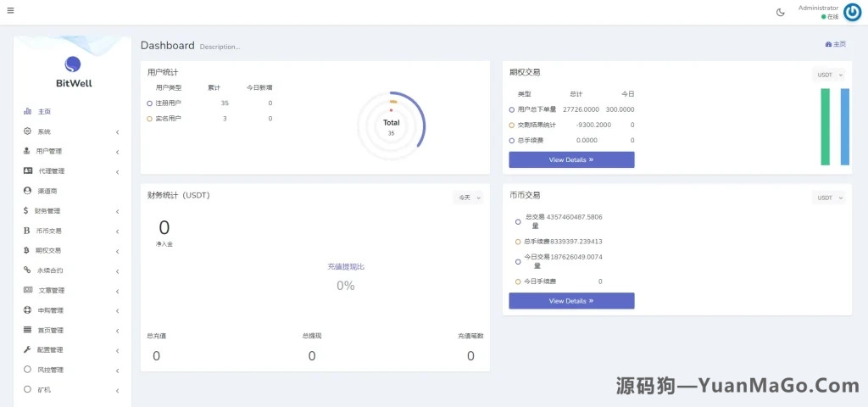This screenshot has height=407, width=868.
Task: Switch to dark mode moon icon
Action: 781,12
